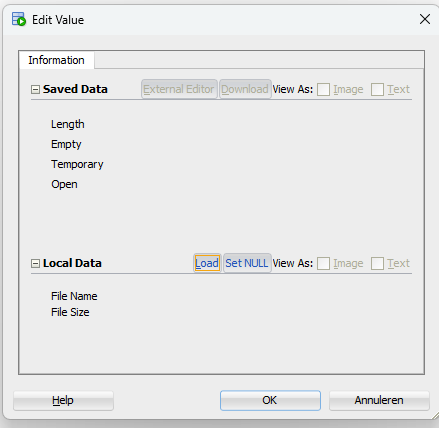Click Load to load local file data
This screenshot has height=428, width=439.
[x=207, y=263]
